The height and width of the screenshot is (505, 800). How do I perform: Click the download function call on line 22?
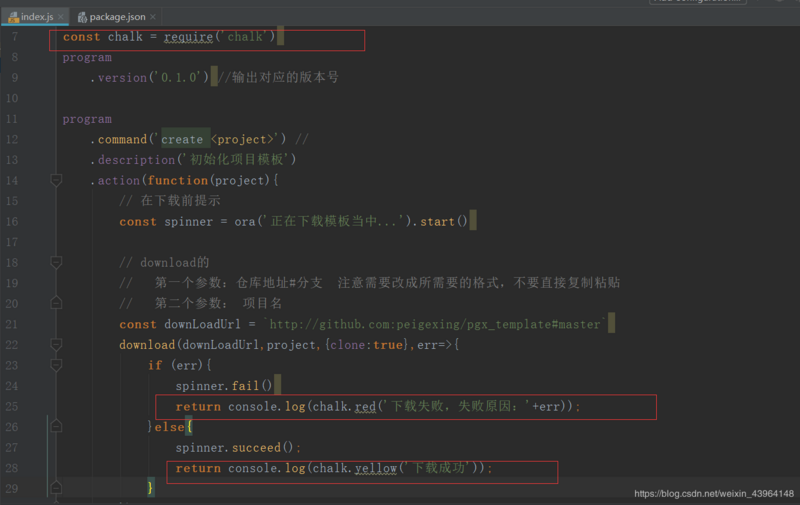(x=147, y=344)
